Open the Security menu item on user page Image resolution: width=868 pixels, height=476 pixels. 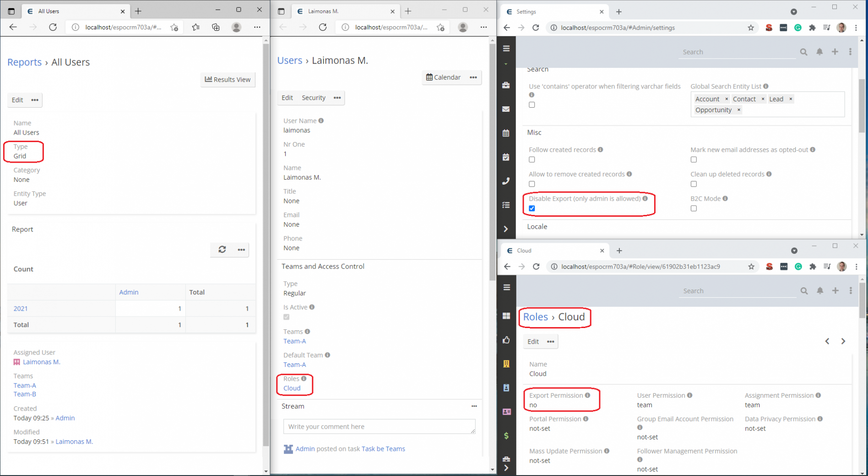314,98
